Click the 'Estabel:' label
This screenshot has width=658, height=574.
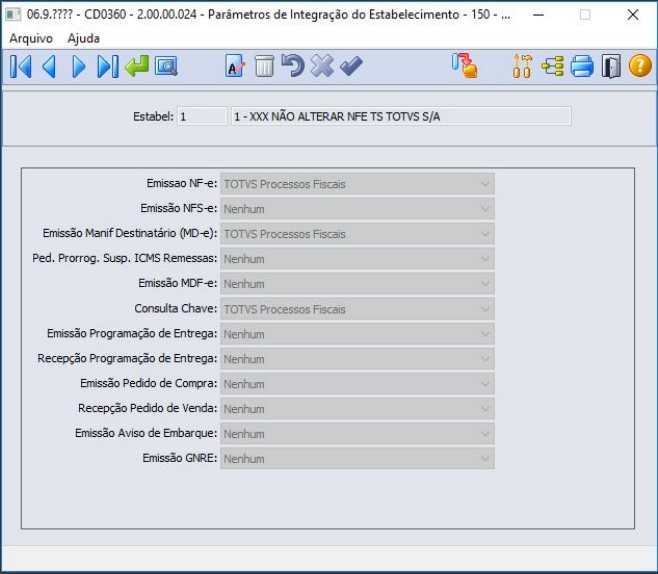[x=153, y=116]
